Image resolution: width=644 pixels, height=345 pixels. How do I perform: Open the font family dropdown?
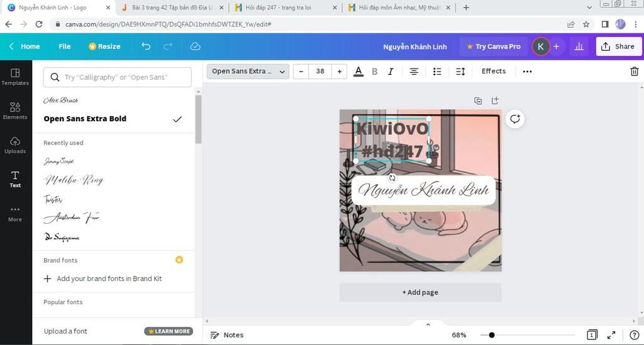pyautogui.click(x=248, y=72)
